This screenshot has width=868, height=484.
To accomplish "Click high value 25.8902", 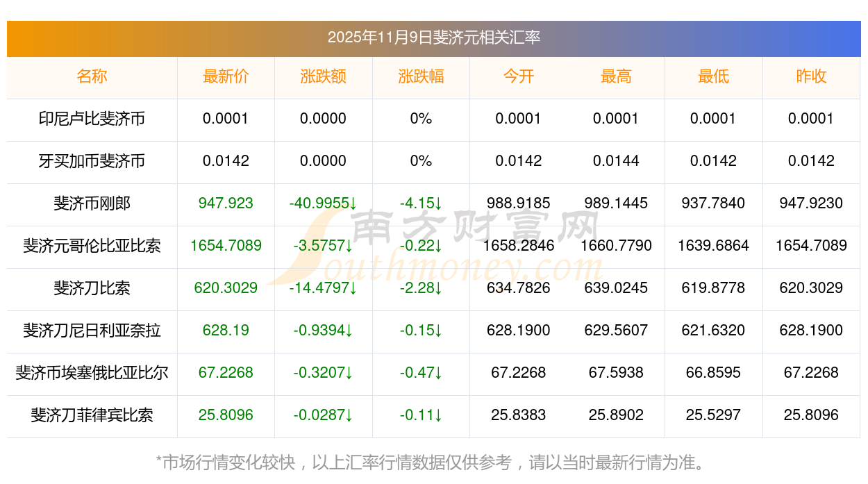I will pos(616,415).
